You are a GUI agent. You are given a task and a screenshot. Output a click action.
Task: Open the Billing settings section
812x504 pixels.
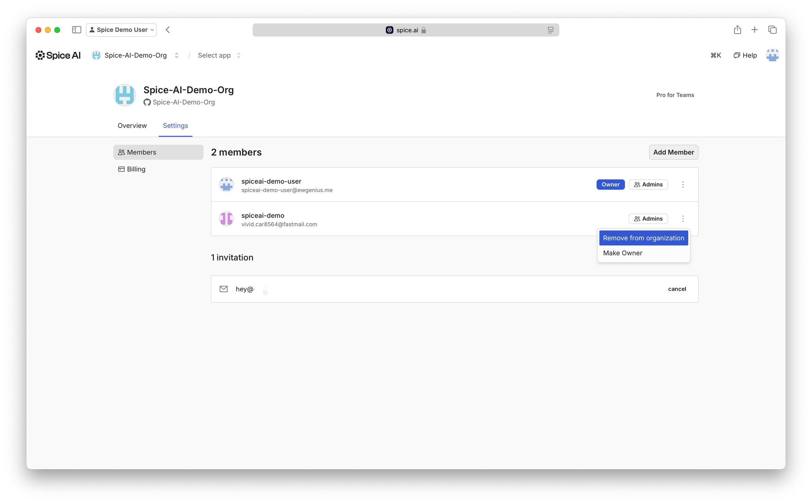(136, 169)
